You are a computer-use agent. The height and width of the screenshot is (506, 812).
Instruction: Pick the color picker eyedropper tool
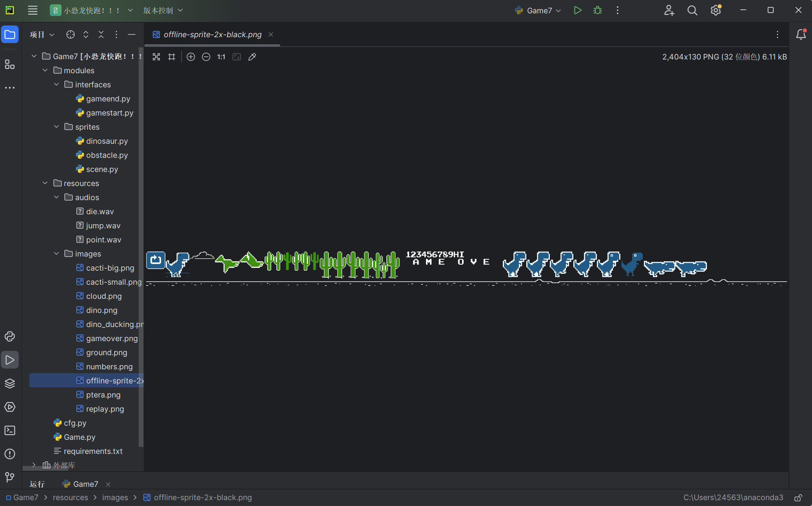click(x=252, y=57)
